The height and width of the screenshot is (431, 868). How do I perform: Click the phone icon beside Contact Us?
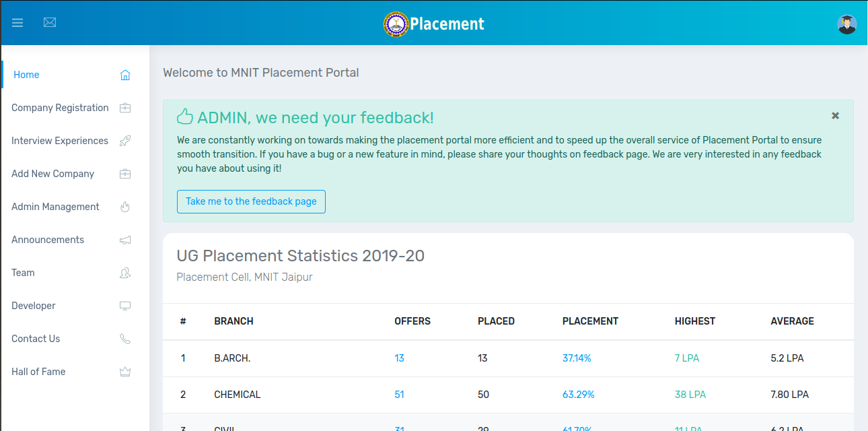125,339
